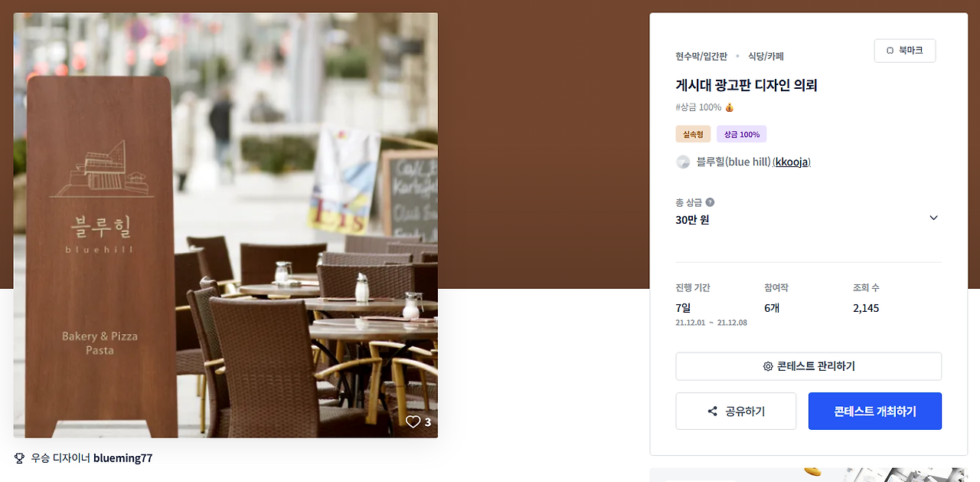Select the purple 상금 100% badge
980x482 pixels.
click(741, 134)
